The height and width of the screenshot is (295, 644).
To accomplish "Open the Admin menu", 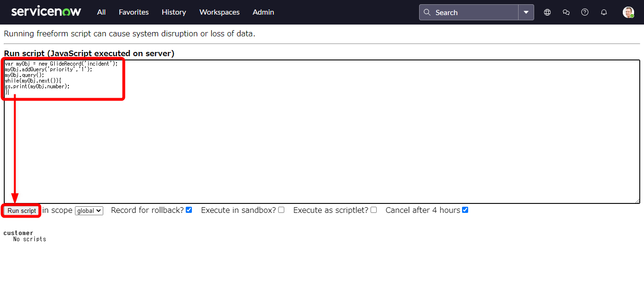I will pos(263,12).
